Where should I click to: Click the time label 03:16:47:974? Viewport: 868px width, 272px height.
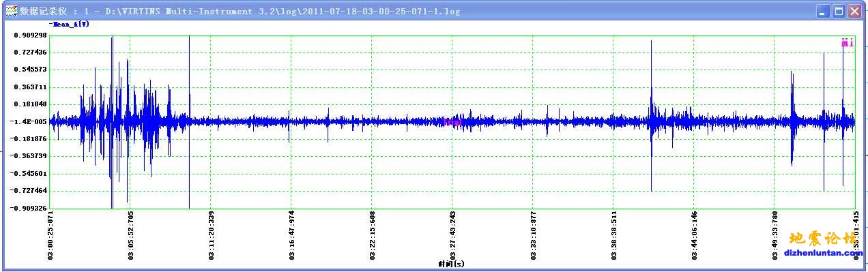[292, 236]
